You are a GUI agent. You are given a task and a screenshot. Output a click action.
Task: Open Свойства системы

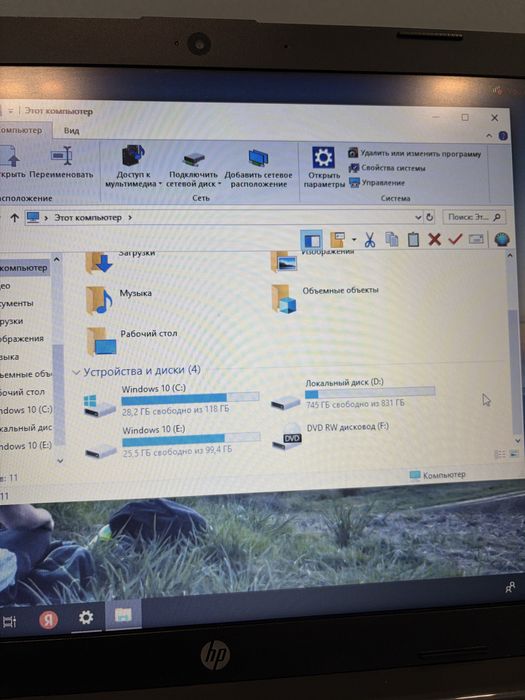pyautogui.click(x=387, y=168)
